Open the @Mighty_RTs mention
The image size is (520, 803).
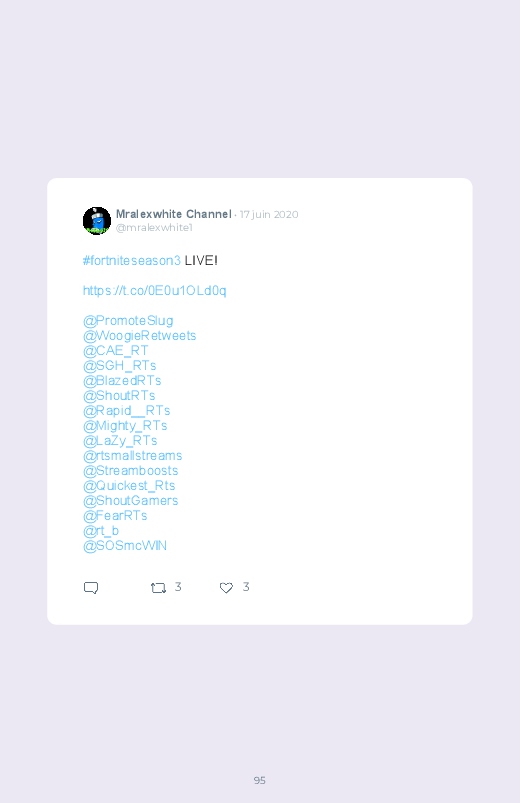pyautogui.click(x=125, y=426)
